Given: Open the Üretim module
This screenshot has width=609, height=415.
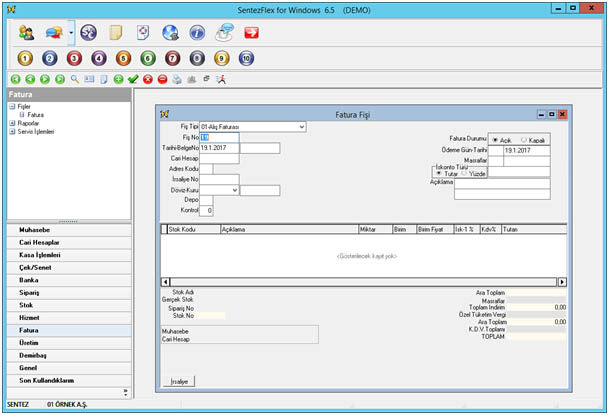Looking at the screenshot, I should click(x=69, y=343).
